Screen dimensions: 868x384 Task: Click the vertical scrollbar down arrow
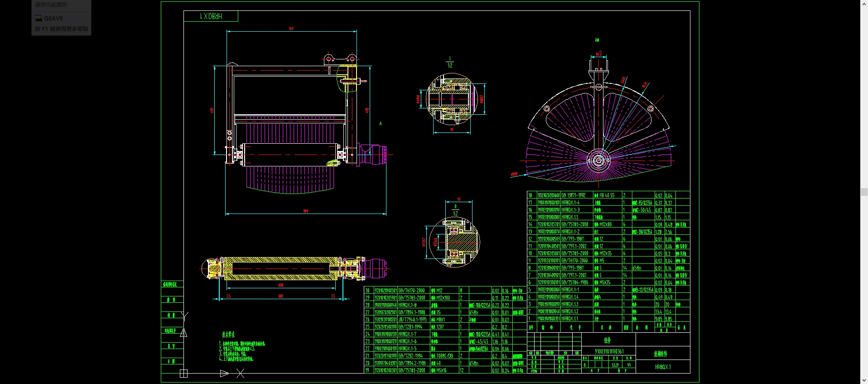(864, 380)
